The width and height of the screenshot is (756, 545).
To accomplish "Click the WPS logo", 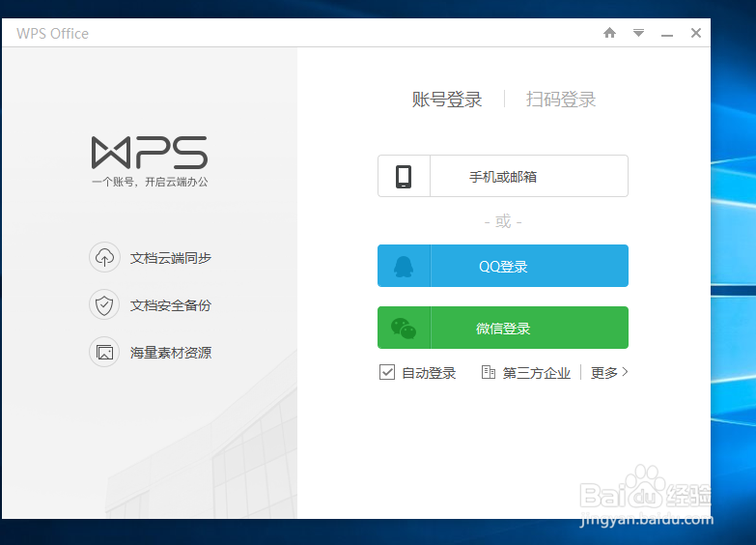I will [150, 153].
